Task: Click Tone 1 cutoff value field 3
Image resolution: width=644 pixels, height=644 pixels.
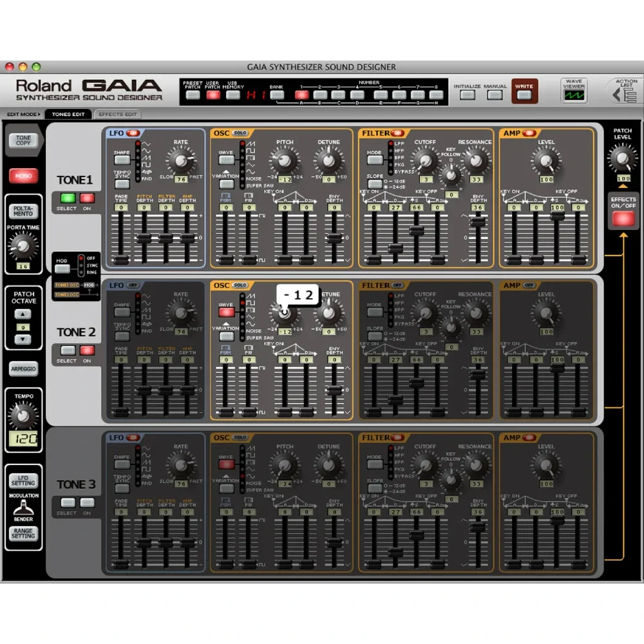Action: 426,180
